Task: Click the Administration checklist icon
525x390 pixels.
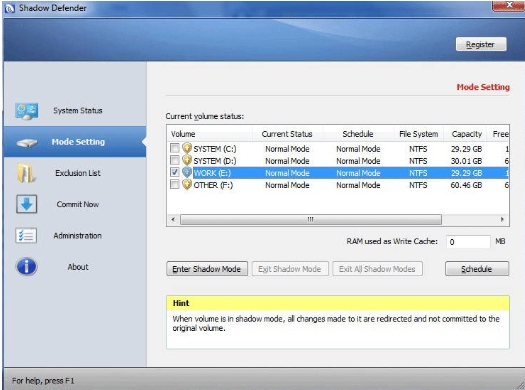Action: 26,235
